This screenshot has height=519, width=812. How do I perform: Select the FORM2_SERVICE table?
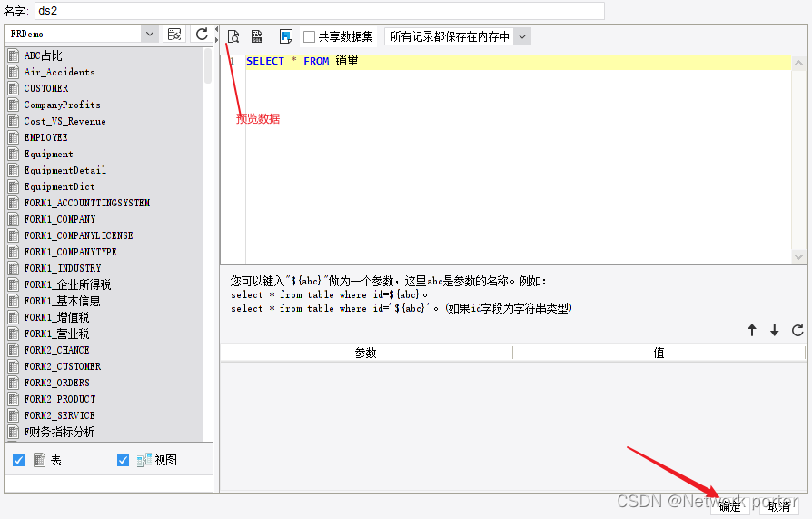(x=60, y=415)
